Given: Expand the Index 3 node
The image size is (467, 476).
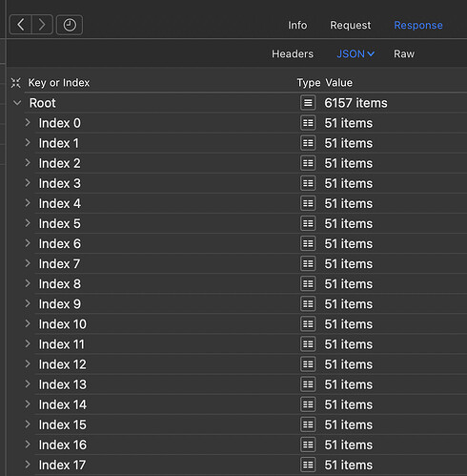Looking at the screenshot, I should [28, 183].
